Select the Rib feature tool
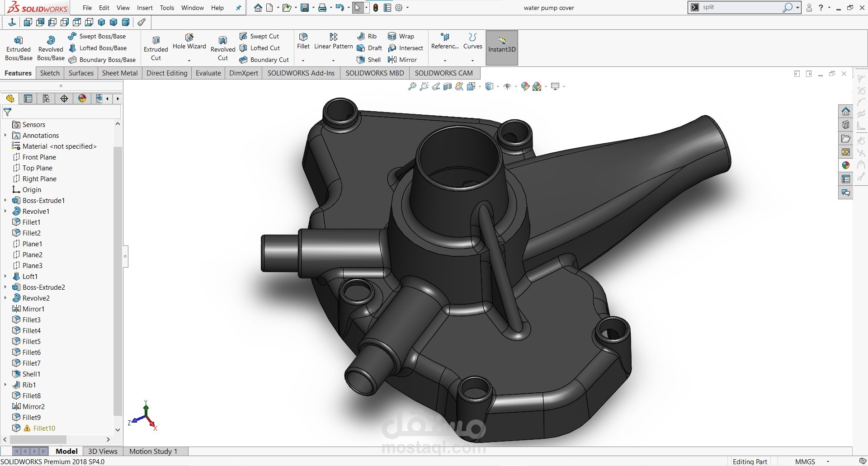 [367, 36]
